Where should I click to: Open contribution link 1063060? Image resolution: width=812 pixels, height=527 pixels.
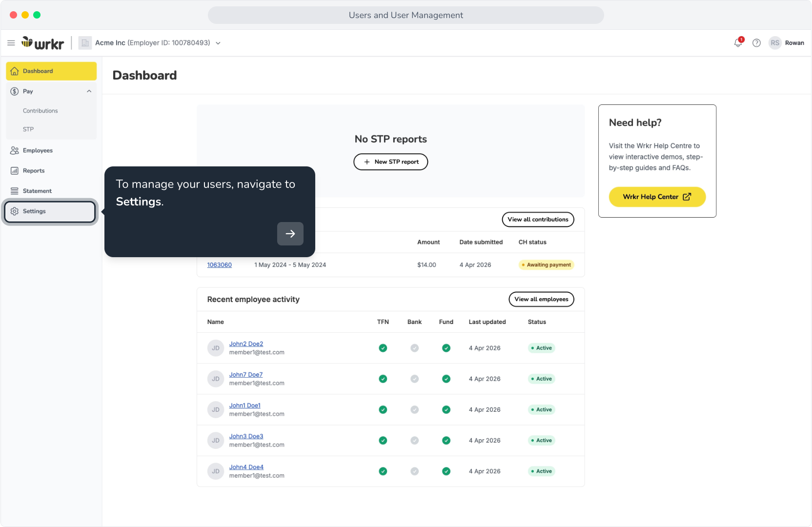point(220,265)
